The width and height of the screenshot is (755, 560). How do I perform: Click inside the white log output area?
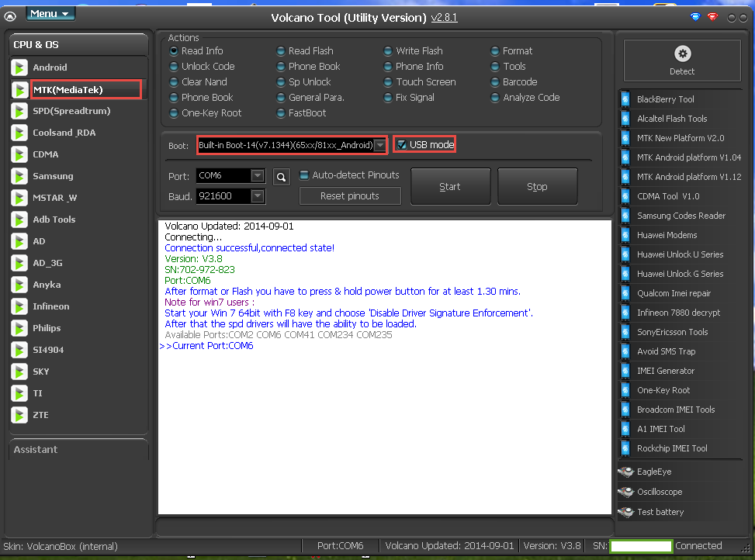[x=385, y=367]
